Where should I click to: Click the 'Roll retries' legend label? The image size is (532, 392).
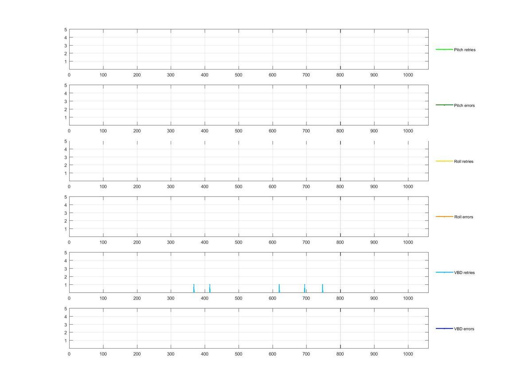(464, 161)
